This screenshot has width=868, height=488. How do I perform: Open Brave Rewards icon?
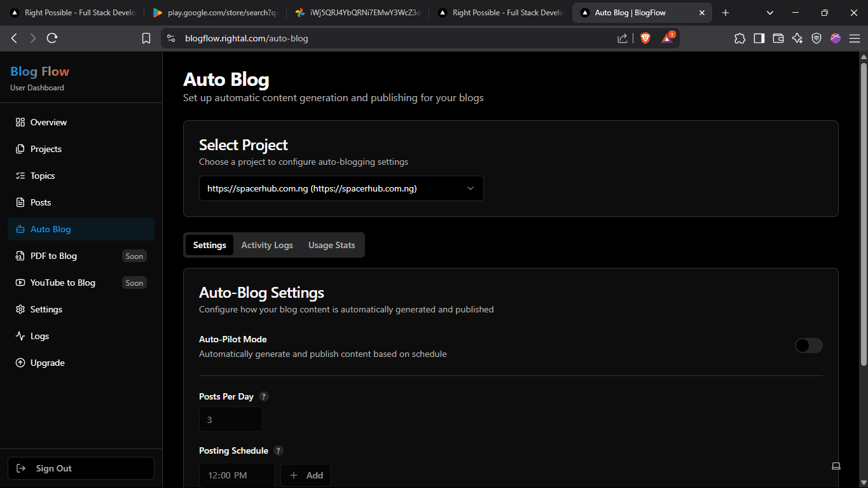click(x=667, y=38)
